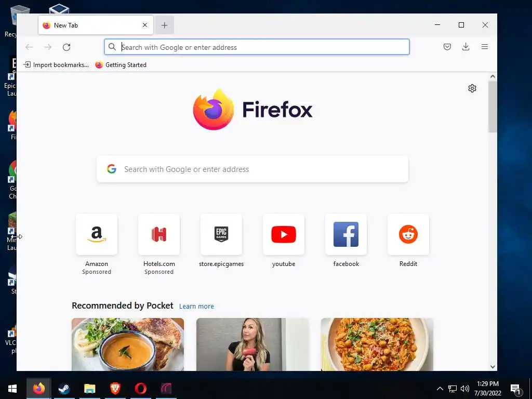Open a new tab with plus button
Viewport: 532px width, 399px height.
pyautogui.click(x=165, y=25)
